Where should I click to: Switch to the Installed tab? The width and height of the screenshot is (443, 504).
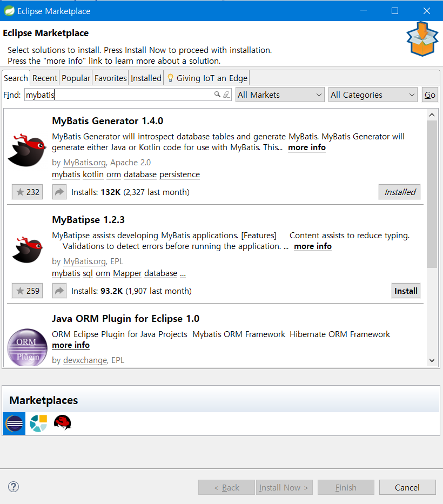[145, 78]
